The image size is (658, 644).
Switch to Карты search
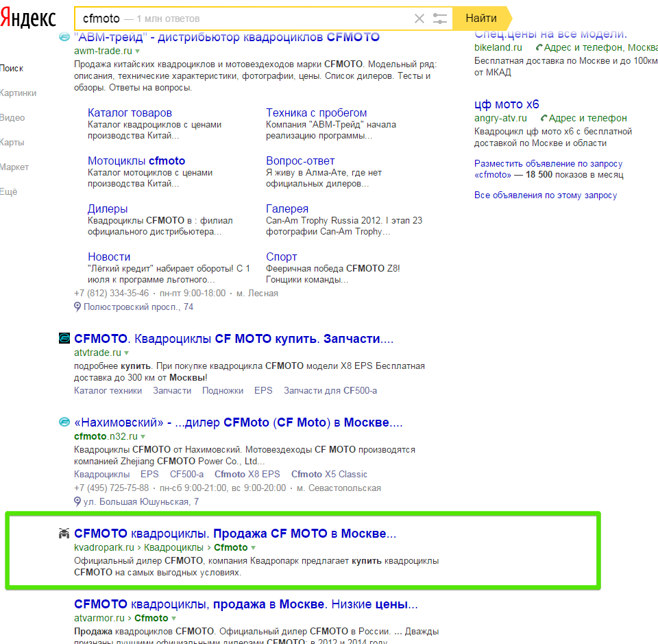click(12, 143)
